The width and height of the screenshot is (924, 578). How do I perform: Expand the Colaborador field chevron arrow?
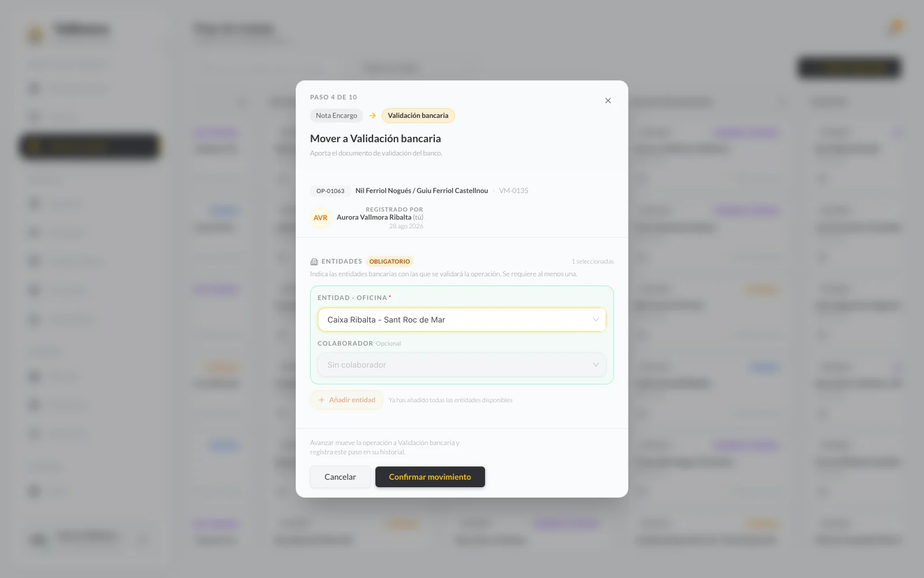(x=595, y=365)
